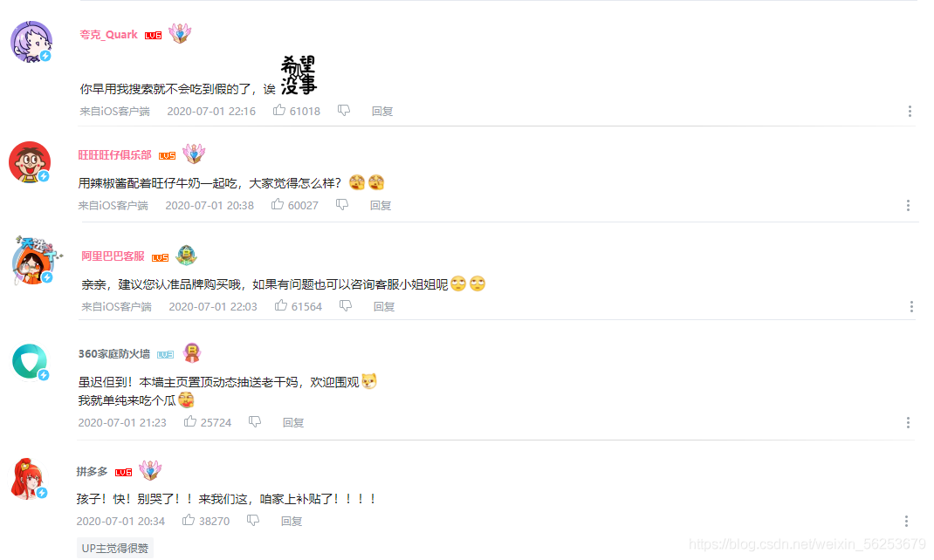
Task: Reply to the 夸克_Quark comment
Action: 382,112
